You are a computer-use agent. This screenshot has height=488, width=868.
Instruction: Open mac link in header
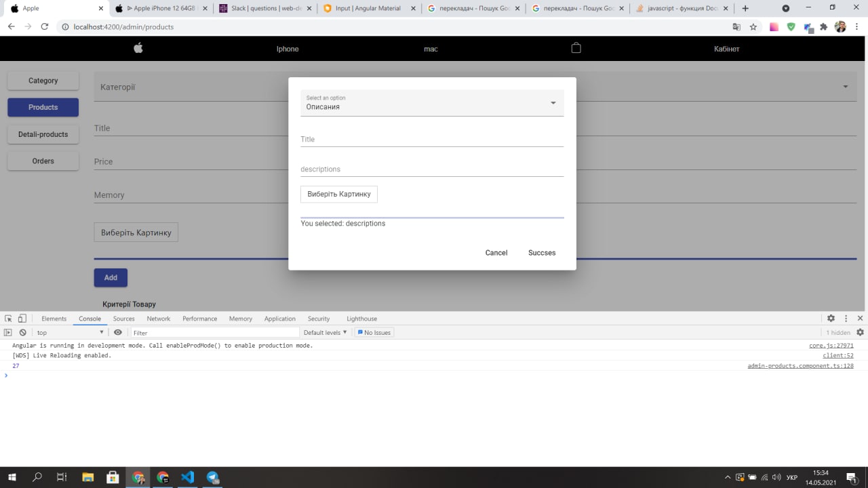(431, 49)
